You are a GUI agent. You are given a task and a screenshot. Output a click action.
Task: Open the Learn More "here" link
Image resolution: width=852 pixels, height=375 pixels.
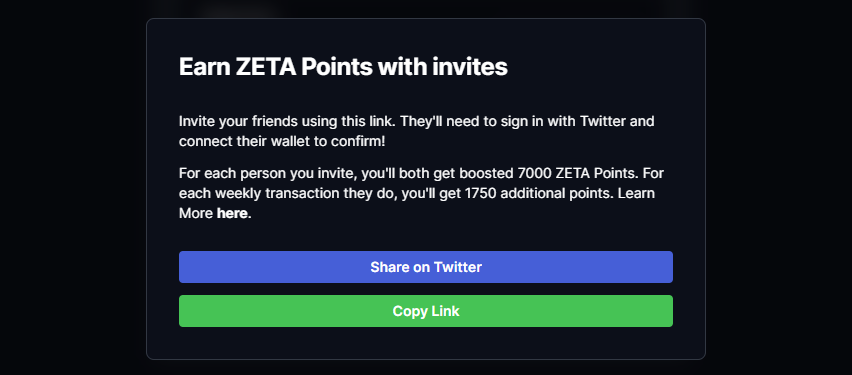tap(232, 214)
